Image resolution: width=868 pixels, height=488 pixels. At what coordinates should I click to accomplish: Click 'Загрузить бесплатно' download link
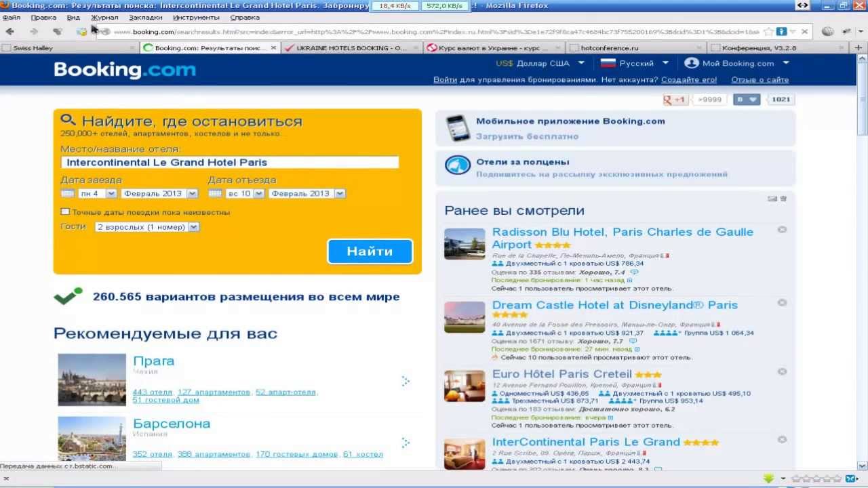527,136
